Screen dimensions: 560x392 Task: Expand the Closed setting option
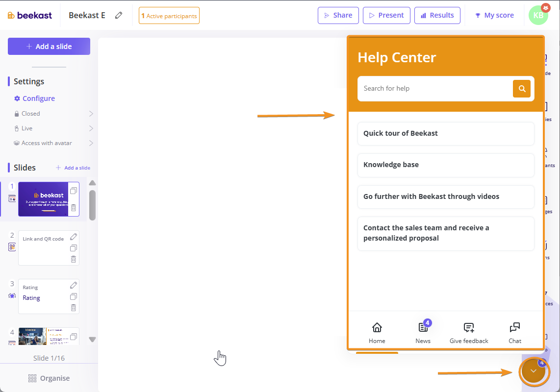[91, 114]
